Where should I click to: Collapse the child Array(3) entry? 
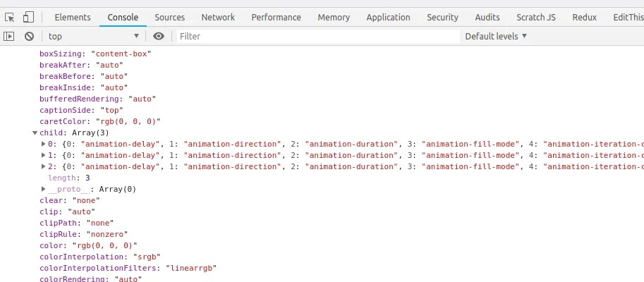35,133
